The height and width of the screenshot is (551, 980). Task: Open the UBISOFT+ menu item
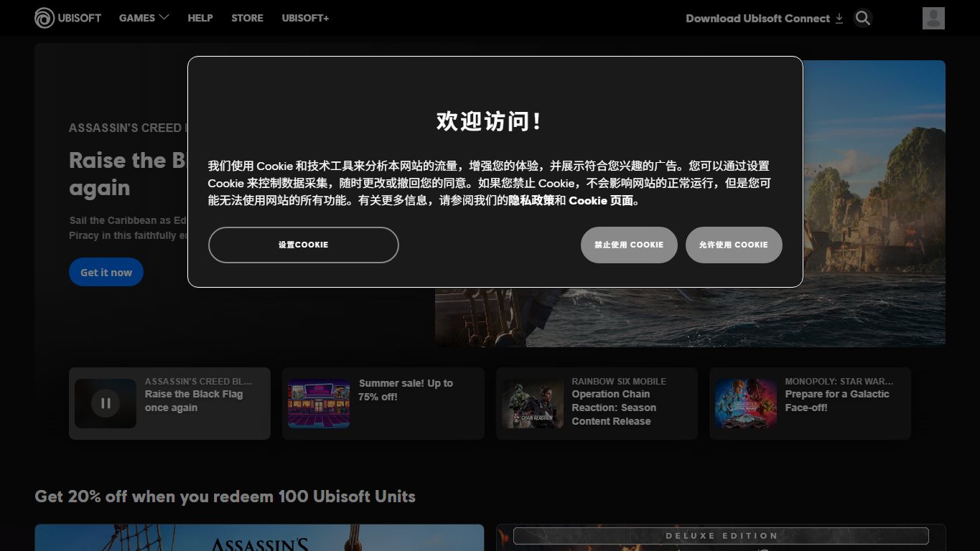click(305, 18)
